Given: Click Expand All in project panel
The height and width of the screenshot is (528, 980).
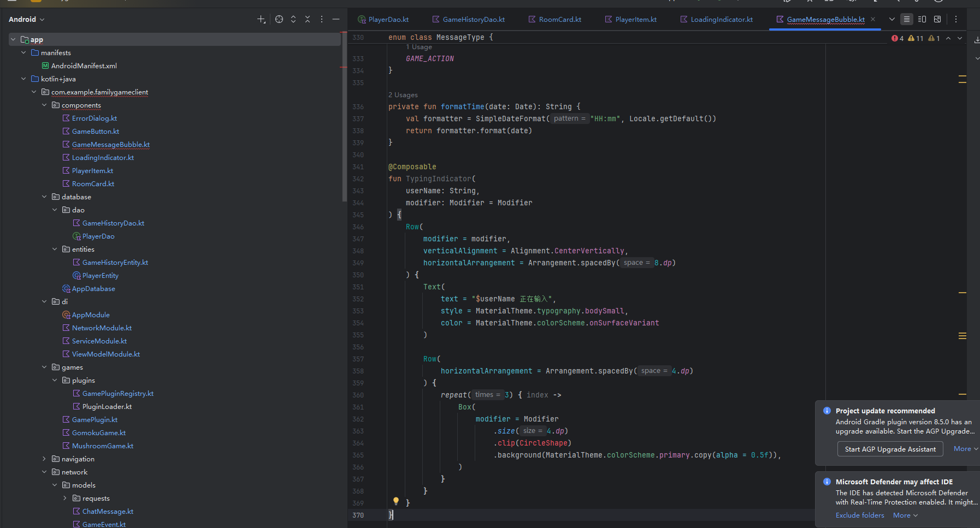Looking at the screenshot, I should (293, 19).
